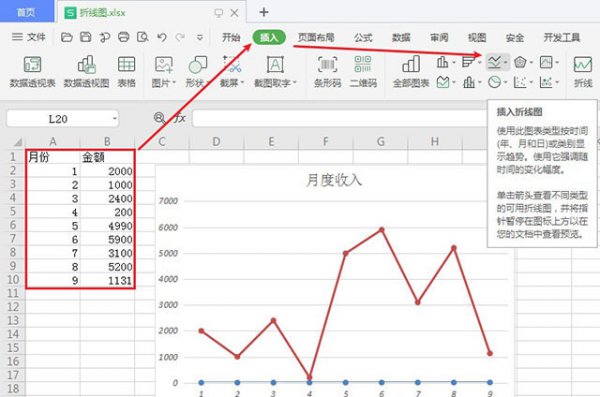Insert a 折线 sparkline
This screenshot has width=600, height=397.
coord(583,72)
